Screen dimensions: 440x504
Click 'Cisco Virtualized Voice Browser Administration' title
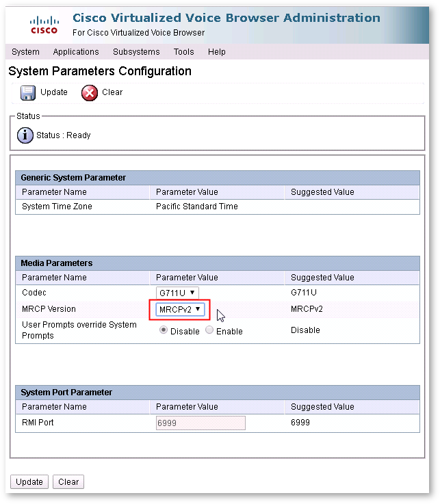(227, 18)
